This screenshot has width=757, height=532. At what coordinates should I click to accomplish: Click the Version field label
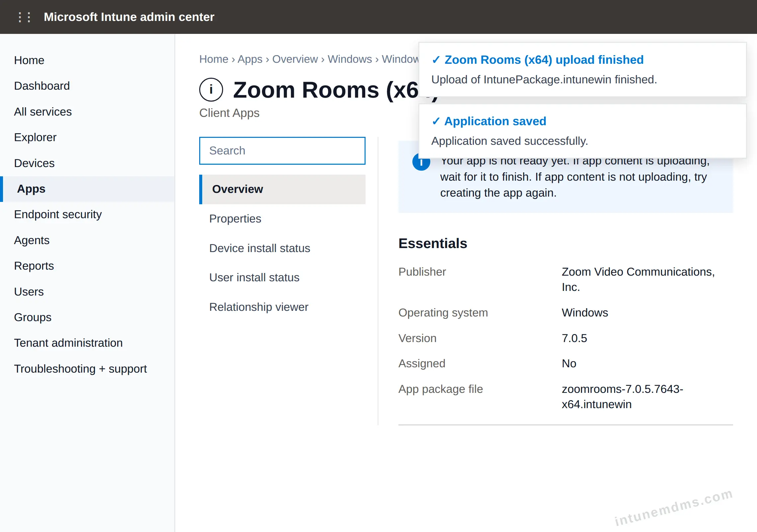417,338
